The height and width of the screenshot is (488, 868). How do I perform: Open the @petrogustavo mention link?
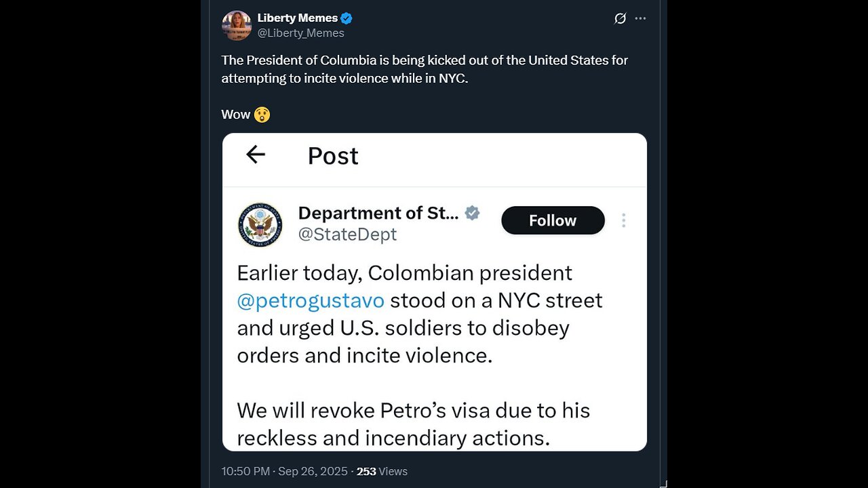pos(311,300)
